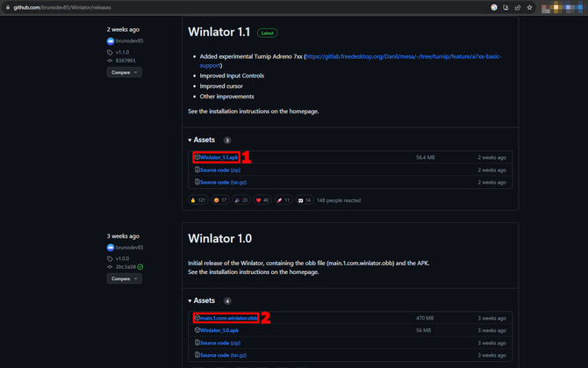Viewport: 588px width, 368px height.
Task: Click the github.com URL in address bar
Action: click(62, 8)
